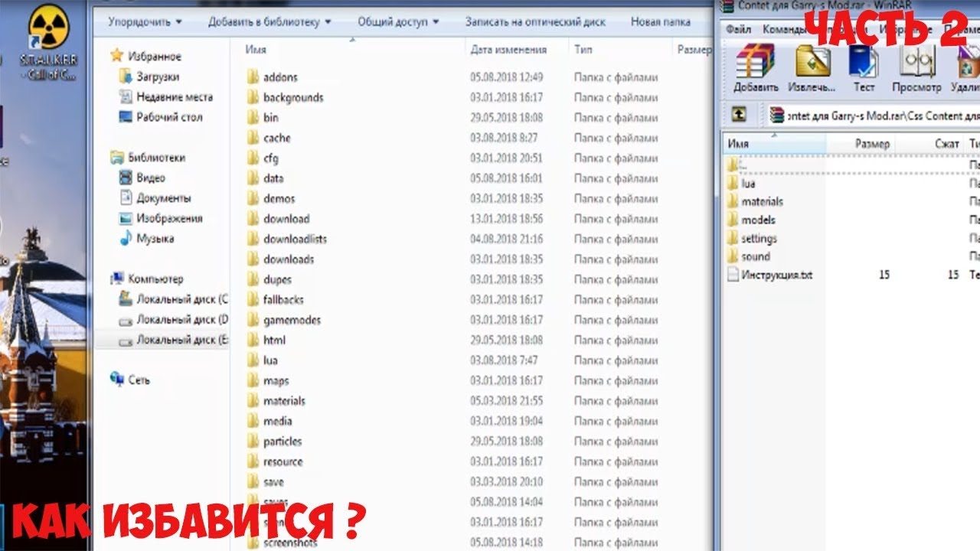Click the WinRAR Просмотр (View) icon
The image size is (980, 551).
916,61
